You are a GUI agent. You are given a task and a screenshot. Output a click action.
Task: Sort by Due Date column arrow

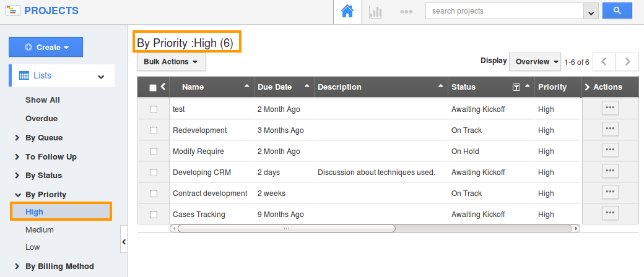[x=307, y=86]
